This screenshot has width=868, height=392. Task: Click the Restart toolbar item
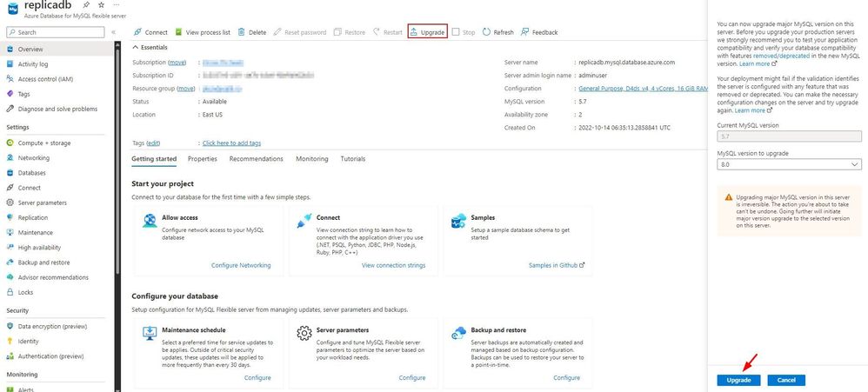(x=388, y=33)
